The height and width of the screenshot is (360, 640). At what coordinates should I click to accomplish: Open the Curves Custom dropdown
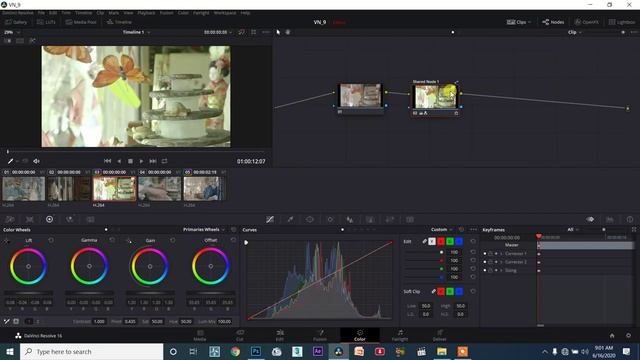(x=442, y=229)
